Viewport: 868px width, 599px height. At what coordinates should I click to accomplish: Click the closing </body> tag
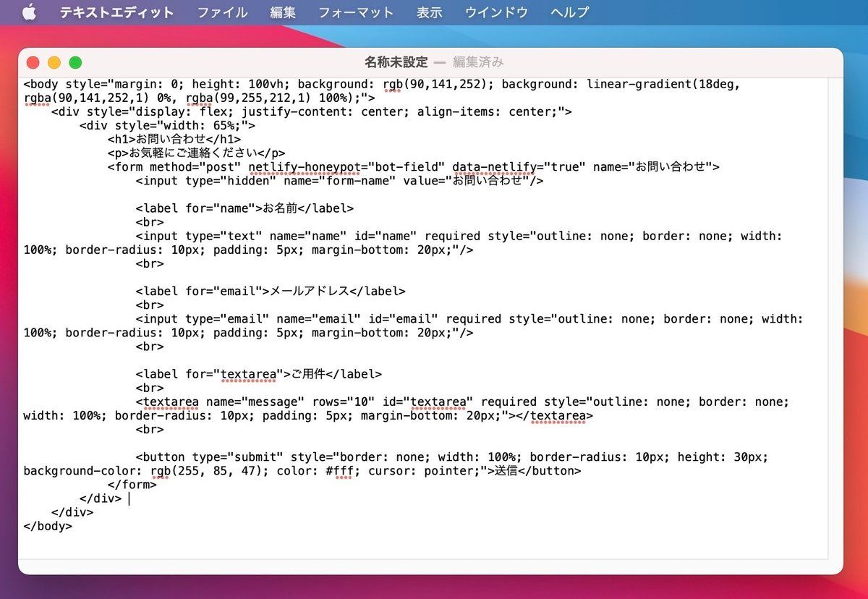pos(48,526)
